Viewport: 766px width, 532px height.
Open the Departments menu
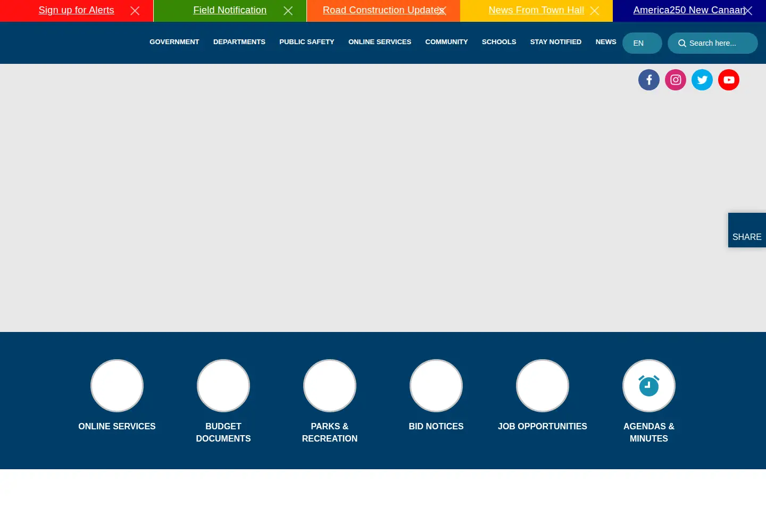pos(239,41)
